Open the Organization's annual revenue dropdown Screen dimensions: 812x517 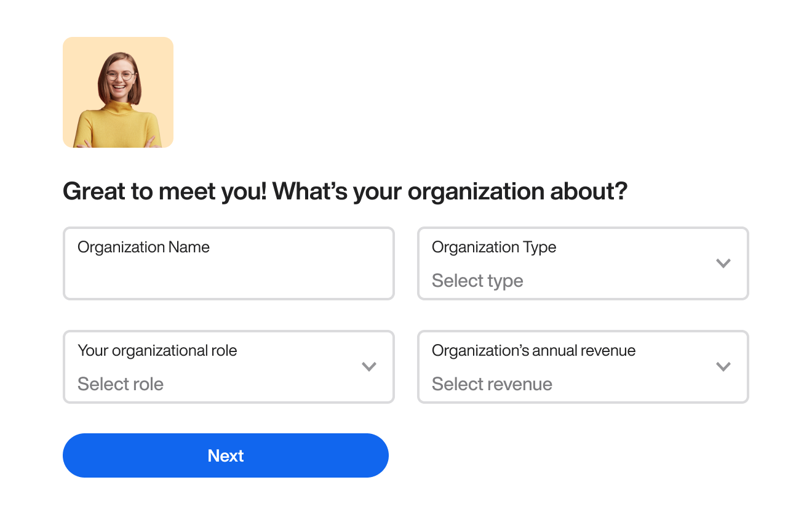click(x=583, y=367)
